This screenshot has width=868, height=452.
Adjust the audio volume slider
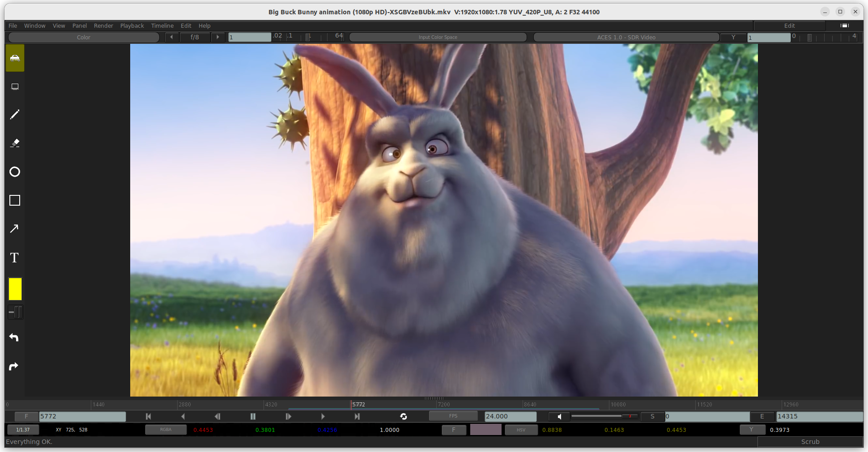tap(604, 416)
